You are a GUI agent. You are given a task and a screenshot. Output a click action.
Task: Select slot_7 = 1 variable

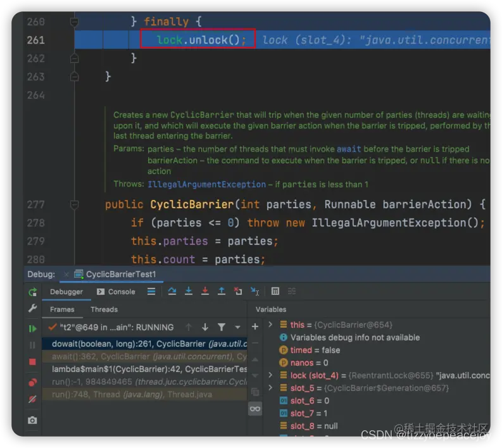pos(303,413)
